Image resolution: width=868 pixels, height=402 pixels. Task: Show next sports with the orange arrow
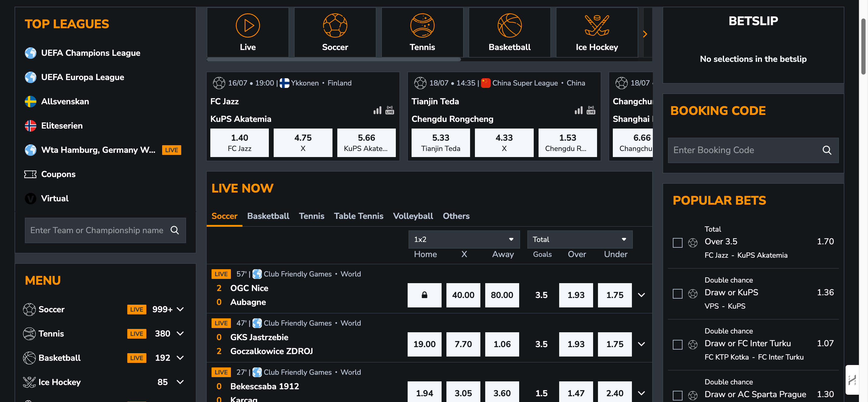[x=645, y=34]
